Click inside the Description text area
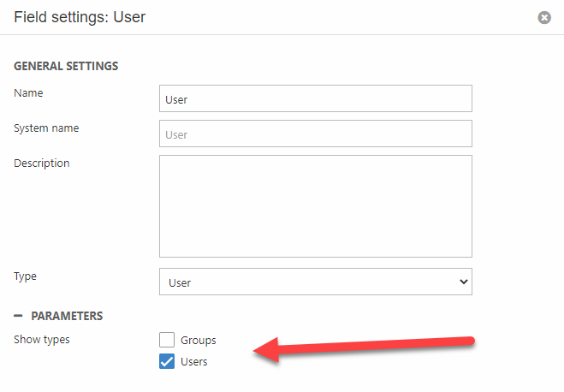This screenshot has height=392, width=564. click(315, 205)
